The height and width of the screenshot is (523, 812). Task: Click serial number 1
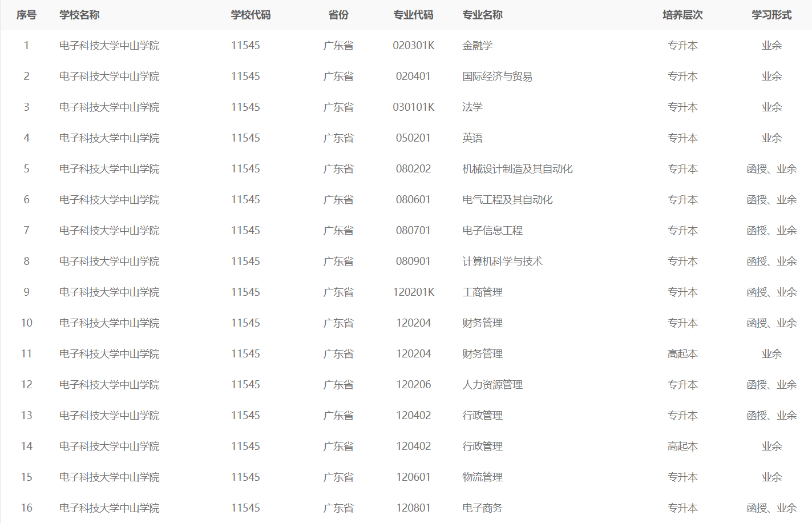[26, 46]
